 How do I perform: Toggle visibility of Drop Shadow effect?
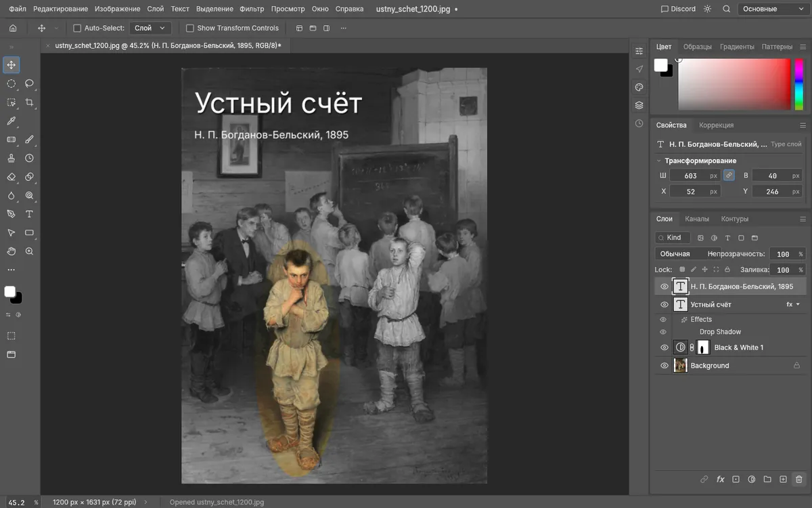point(663,332)
